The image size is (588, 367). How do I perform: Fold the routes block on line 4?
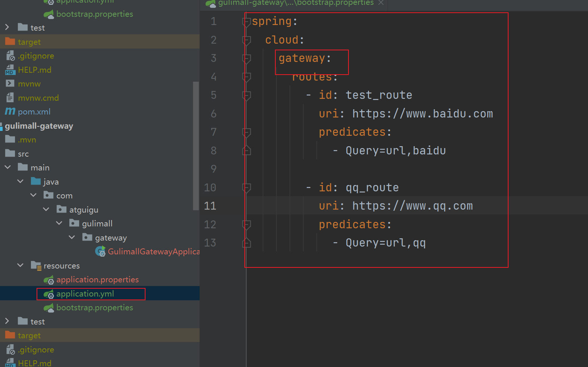(246, 77)
